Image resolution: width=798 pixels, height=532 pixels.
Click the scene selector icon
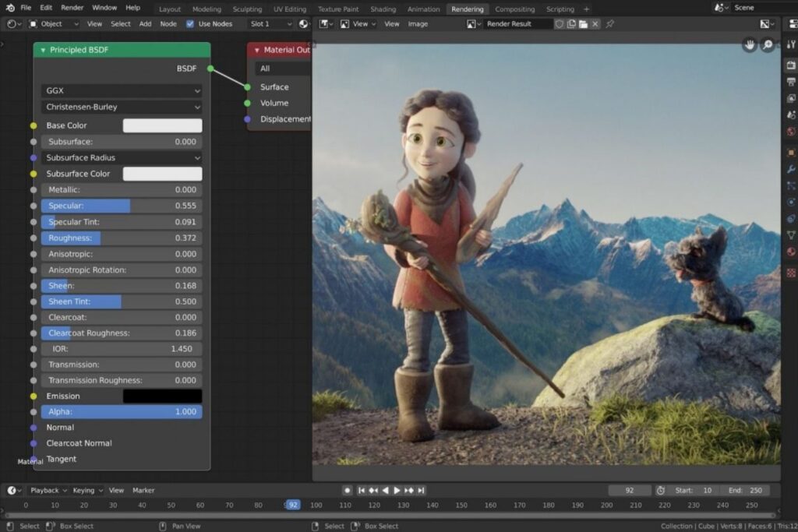(x=721, y=8)
